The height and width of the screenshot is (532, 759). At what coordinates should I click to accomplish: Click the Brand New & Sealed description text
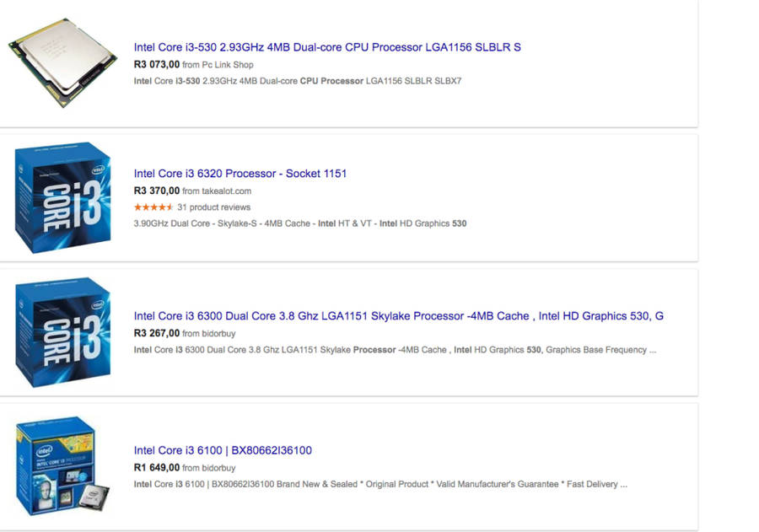380,484
